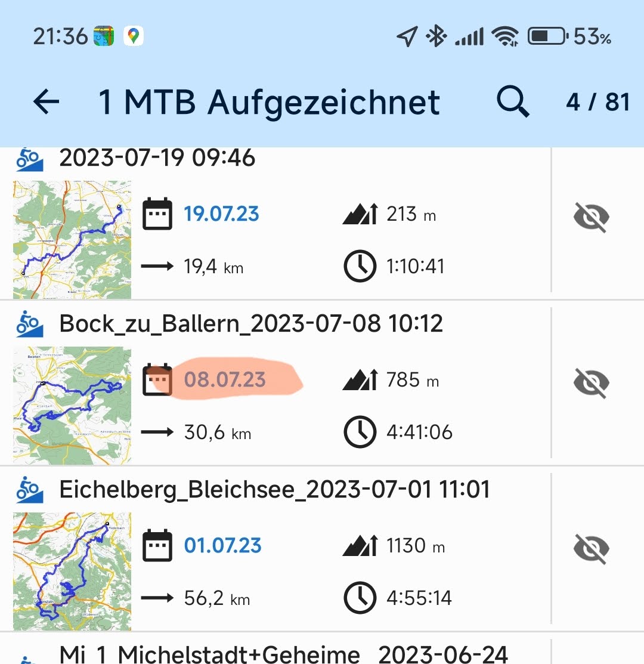Screen dimensions: 644x664
Task: Open map thumbnail of the 19.07.23 track
Action: [x=72, y=239]
